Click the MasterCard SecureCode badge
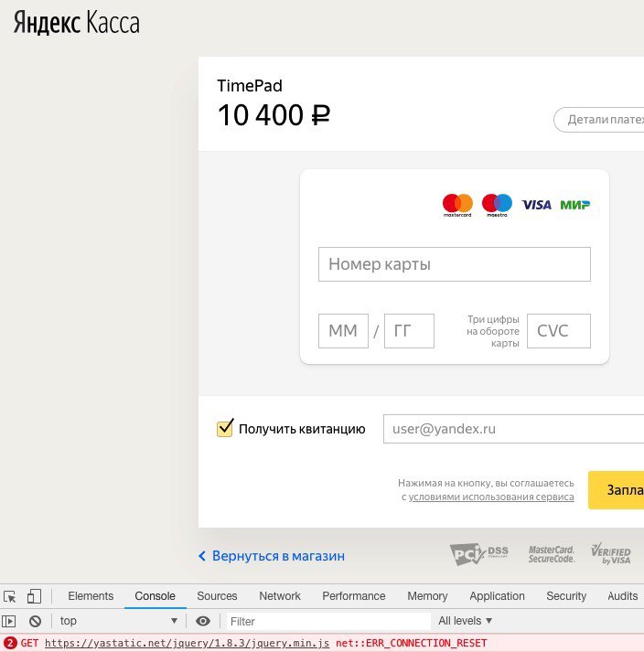The width and height of the screenshot is (644, 652). tap(552, 554)
